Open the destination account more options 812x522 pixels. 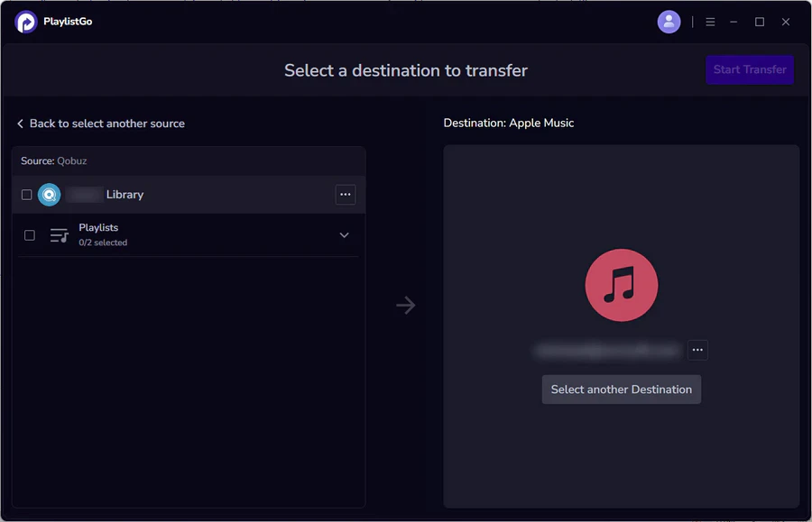(x=697, y=350)
